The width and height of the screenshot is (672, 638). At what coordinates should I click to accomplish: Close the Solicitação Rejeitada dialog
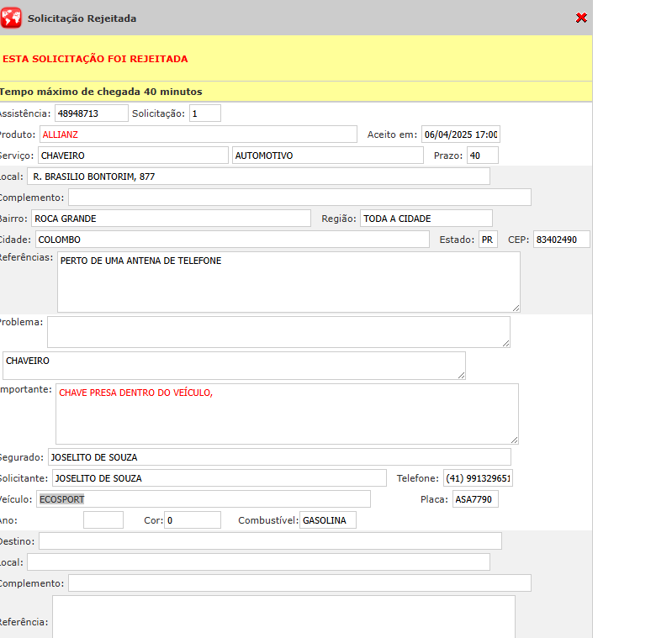[581, 18]
